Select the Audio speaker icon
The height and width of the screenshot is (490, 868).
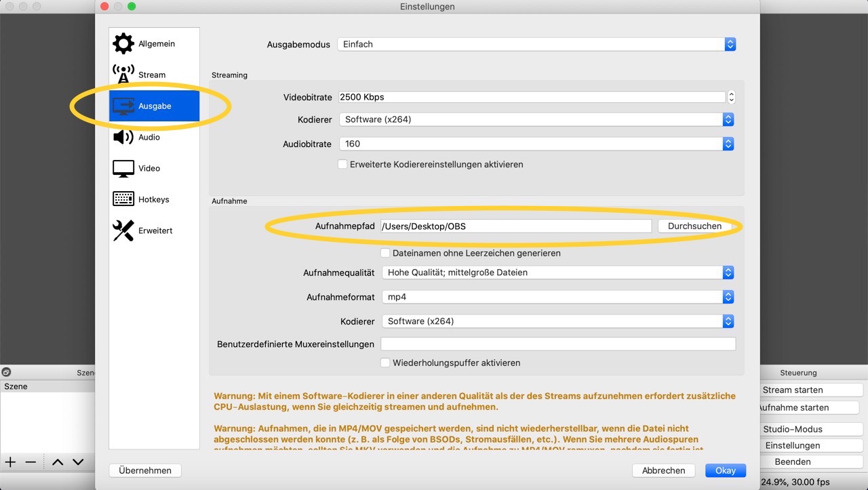[x=123, y=138]
